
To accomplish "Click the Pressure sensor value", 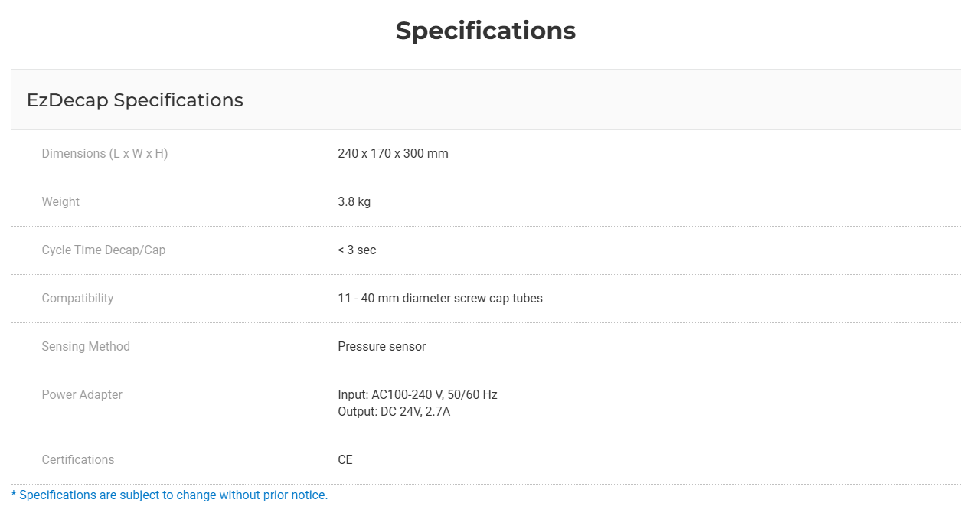I will pyautogui.click(x=382, y=346).
